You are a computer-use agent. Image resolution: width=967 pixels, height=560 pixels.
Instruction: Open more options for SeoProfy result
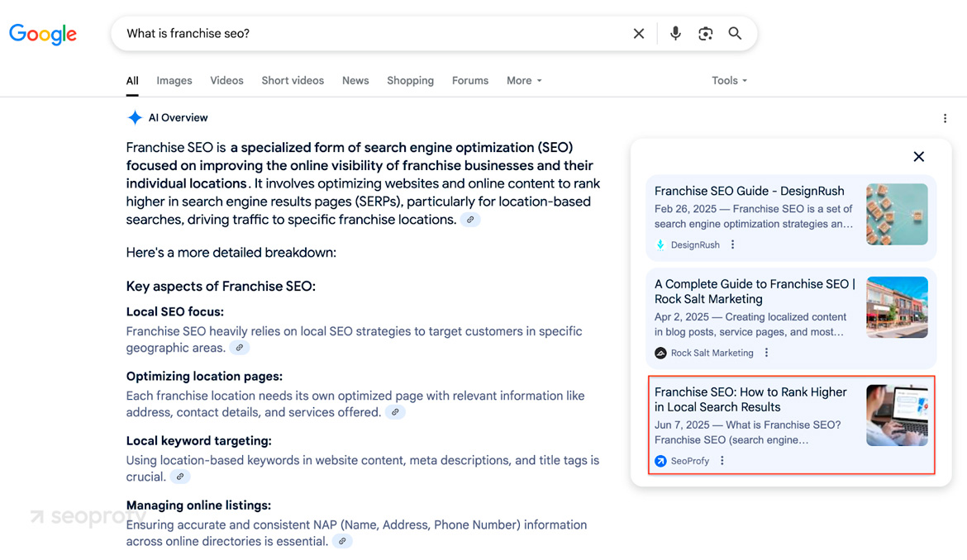[x=722, y=461]
